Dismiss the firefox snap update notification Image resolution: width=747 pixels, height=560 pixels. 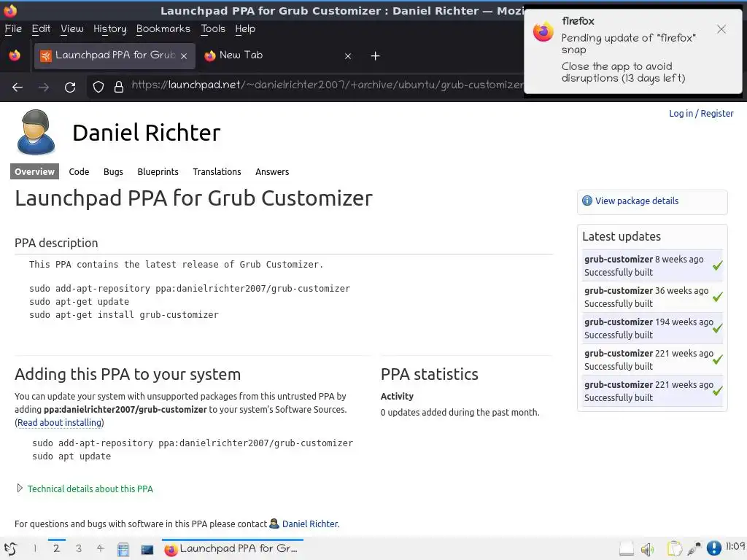pyautogui.click(x=721, y=29)
